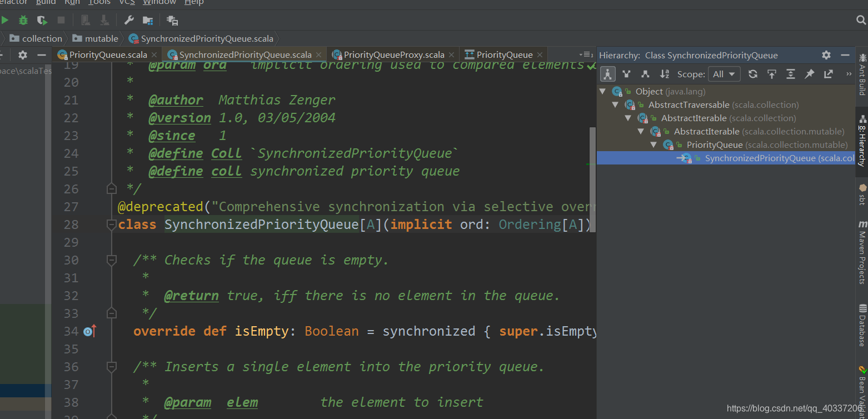Collapse the AbstractTraversable node

point(616,104)
